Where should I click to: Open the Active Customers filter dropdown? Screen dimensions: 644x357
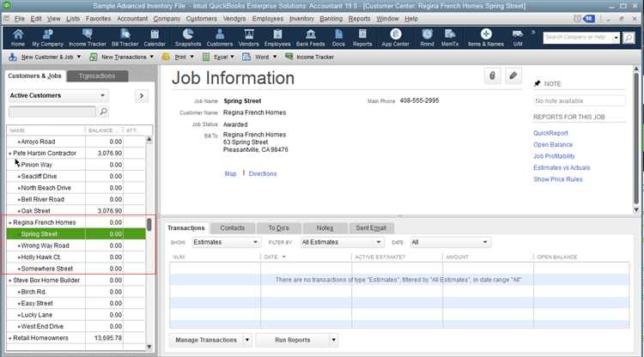pyautogui.click(x=58, y=95)
